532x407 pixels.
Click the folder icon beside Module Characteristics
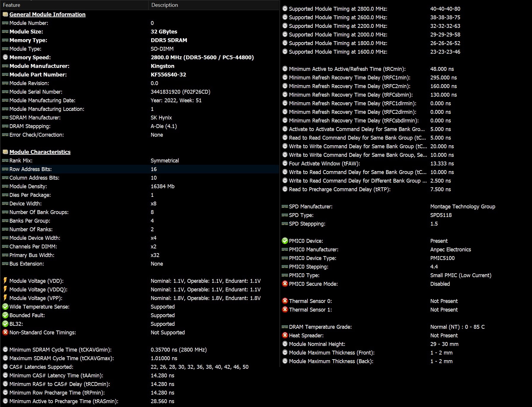pos(5,152)
